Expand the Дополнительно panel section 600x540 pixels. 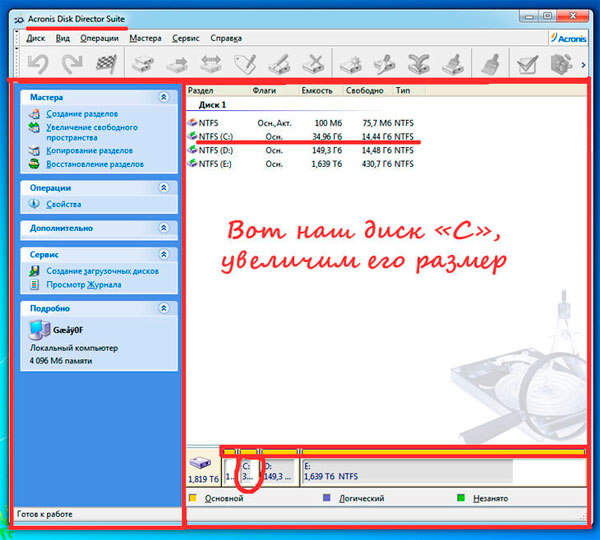164,228
